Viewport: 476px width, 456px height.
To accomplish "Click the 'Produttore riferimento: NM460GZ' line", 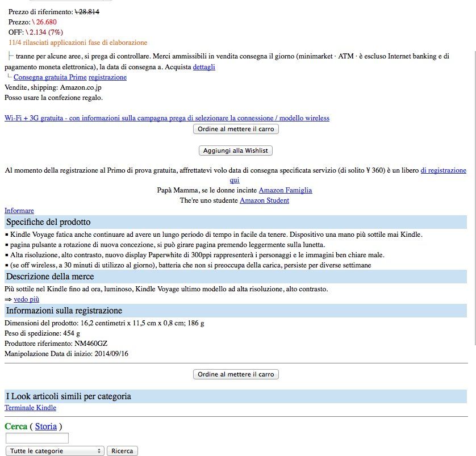I will click(x=56, y=344).
